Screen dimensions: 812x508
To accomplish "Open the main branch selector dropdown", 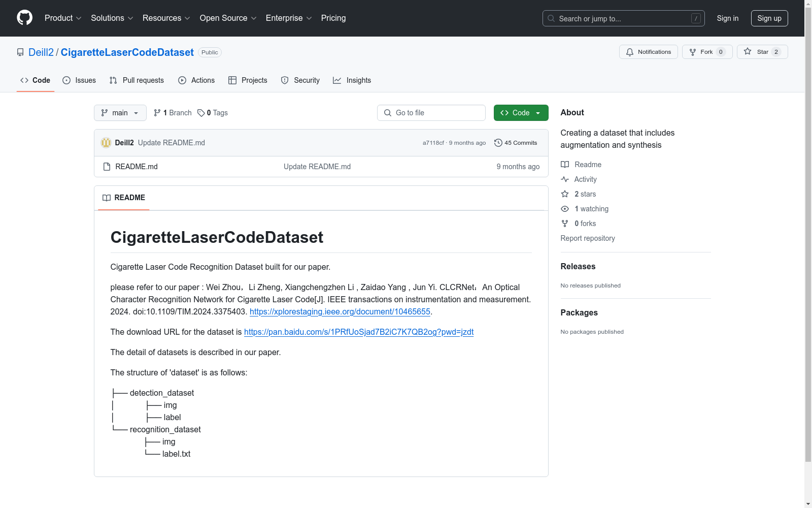I will (x=120, y=113).
